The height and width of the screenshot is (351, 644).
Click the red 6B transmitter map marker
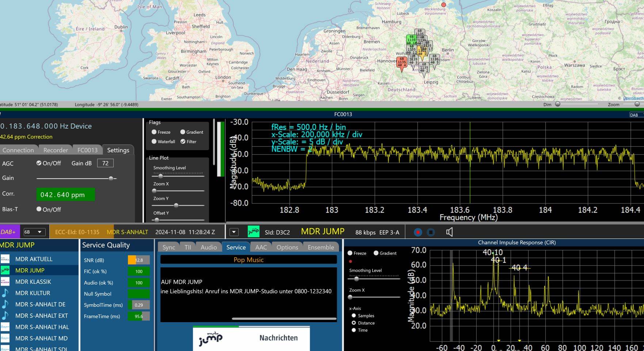tap(401, 64)
